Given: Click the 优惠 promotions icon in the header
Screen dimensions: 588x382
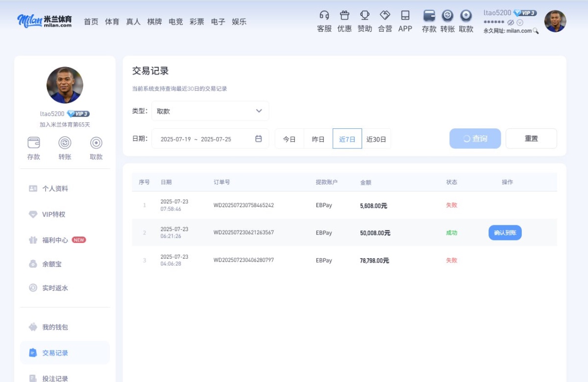Looking at the screenshot, I should coord(344,21).
